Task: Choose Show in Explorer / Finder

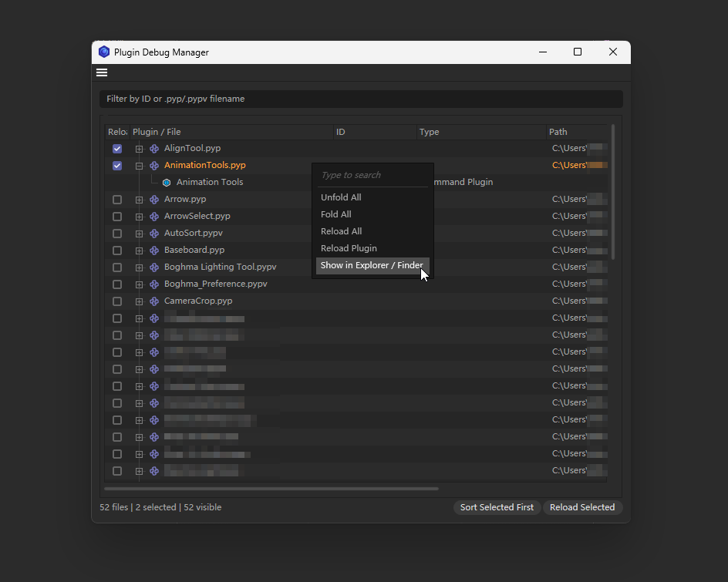Action: click(372, 265)
